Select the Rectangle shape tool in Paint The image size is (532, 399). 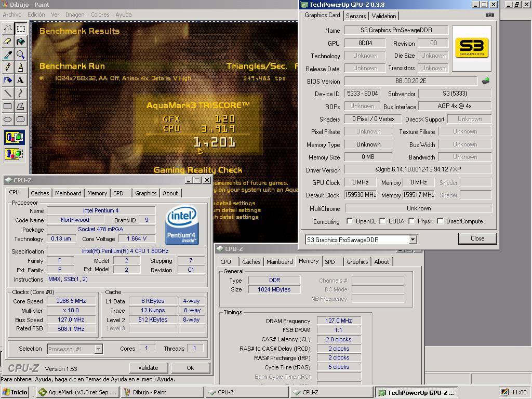click(8, 106)
